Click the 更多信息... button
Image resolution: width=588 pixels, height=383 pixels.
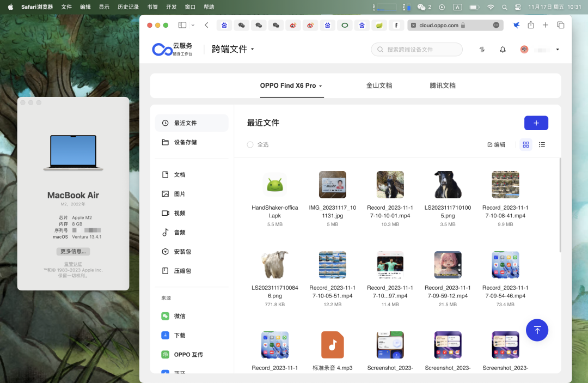click(x=73, y=252)
